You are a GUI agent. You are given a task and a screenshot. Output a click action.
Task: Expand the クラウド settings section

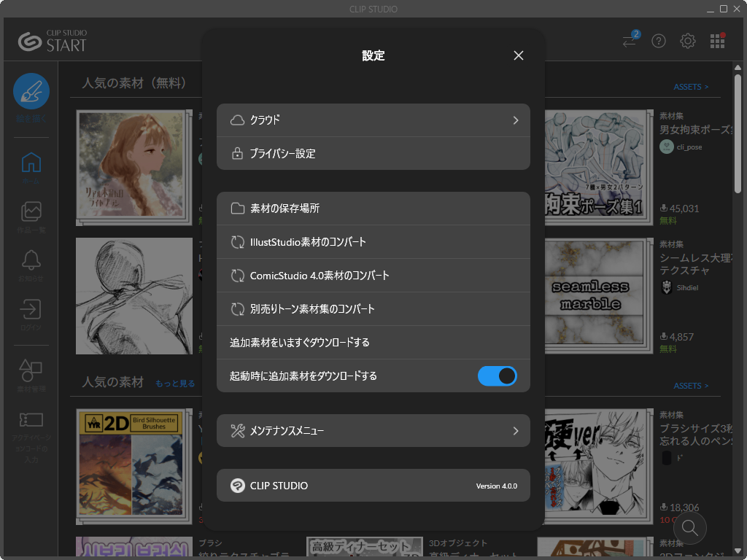click(373, 120)
